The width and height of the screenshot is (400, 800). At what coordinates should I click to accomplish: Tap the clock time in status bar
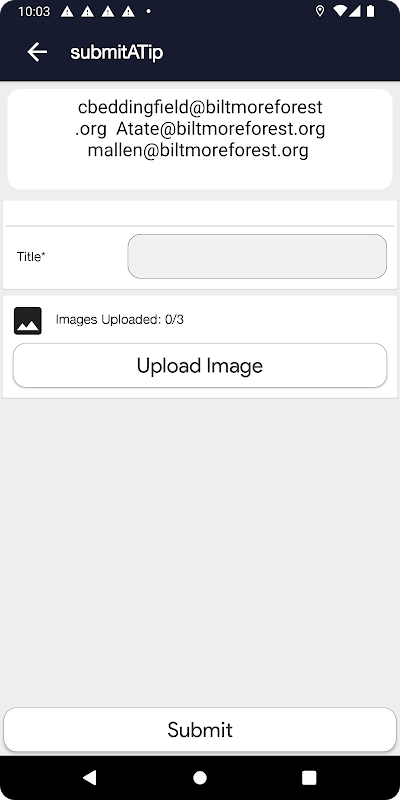pos(34,11)
